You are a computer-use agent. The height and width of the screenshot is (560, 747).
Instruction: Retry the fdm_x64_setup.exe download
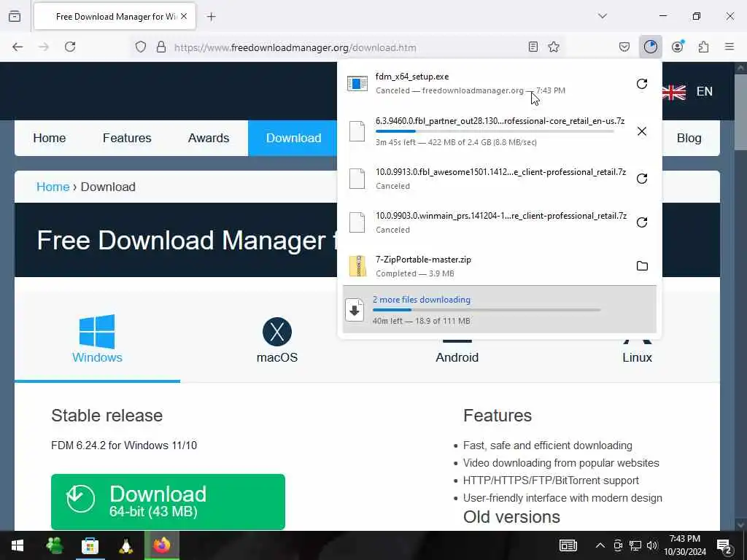click(642, 84)
